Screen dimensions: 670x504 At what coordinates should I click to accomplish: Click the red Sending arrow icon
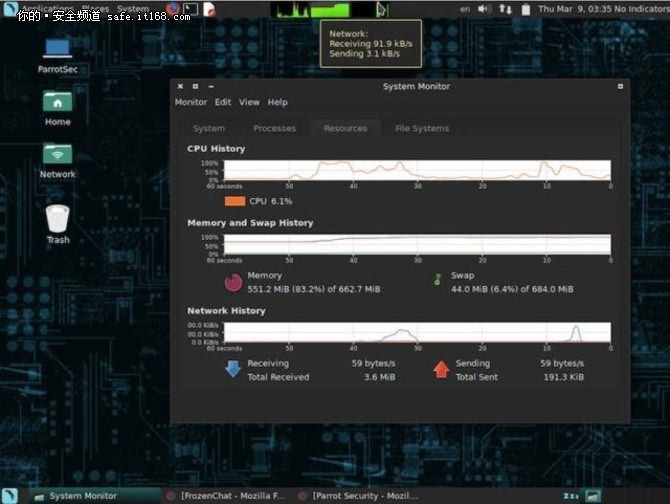click(441, 369)
